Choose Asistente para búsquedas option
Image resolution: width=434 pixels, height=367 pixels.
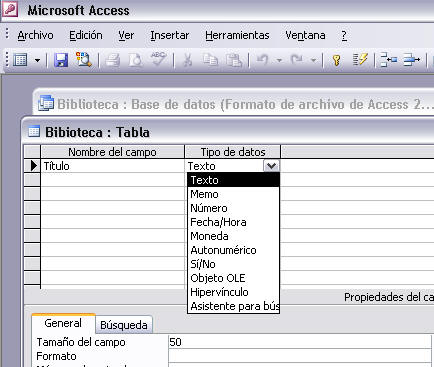pos(233,306)
